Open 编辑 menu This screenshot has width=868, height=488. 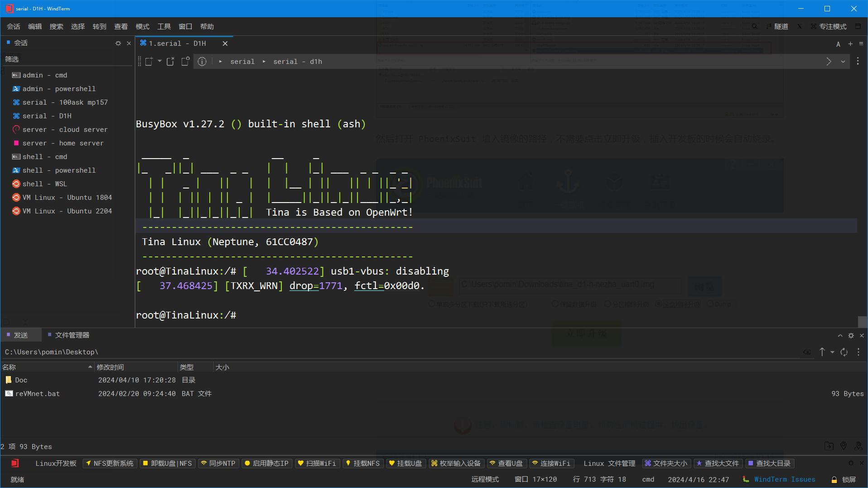(35, 26)
